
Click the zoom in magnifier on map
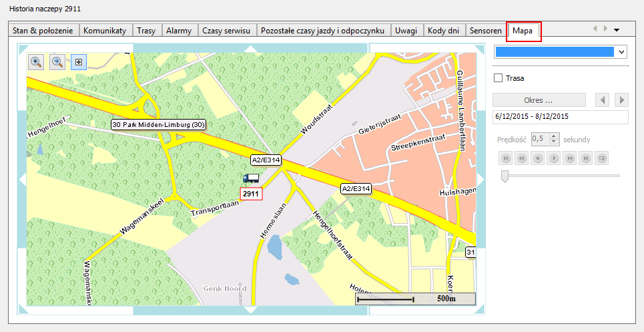pyautogui.click(x=37, y=62)
